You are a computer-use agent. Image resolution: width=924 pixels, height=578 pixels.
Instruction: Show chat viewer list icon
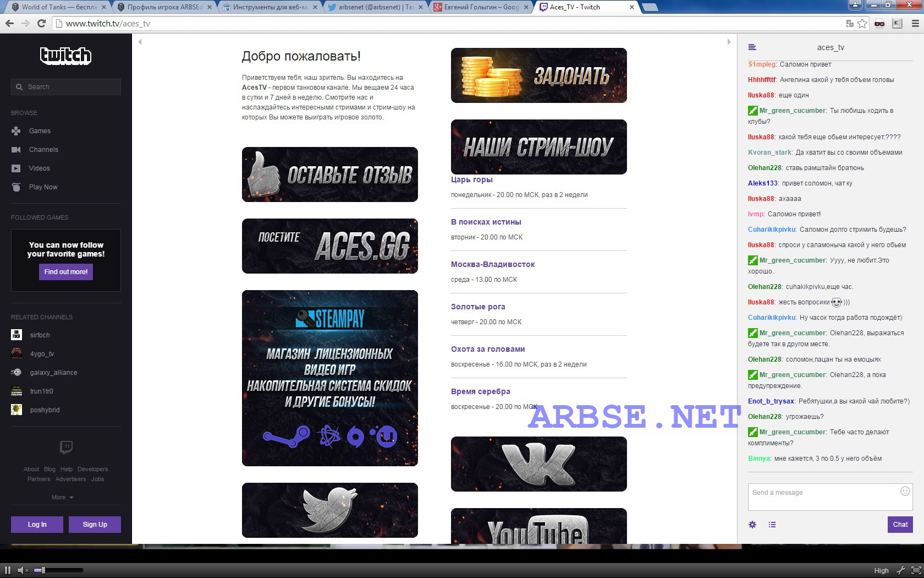(772, 525)
